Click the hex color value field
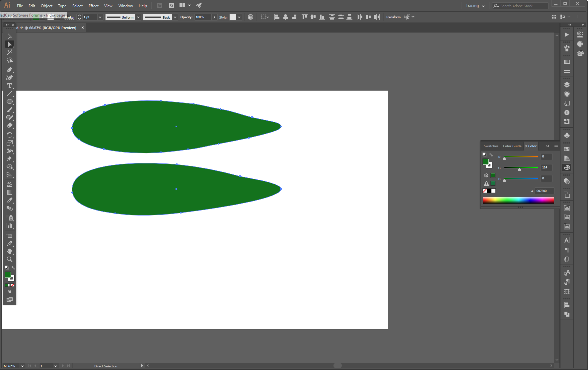 click(544, 191)
